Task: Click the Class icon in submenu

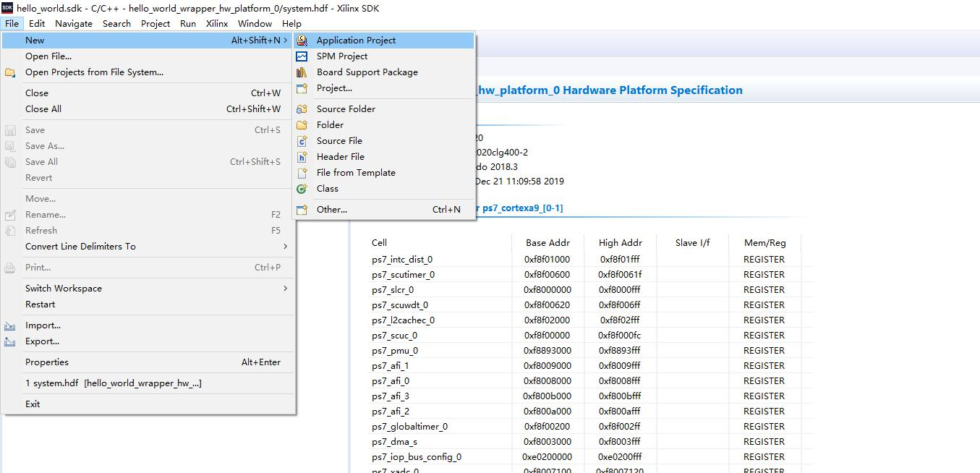Action: point(302,189)
